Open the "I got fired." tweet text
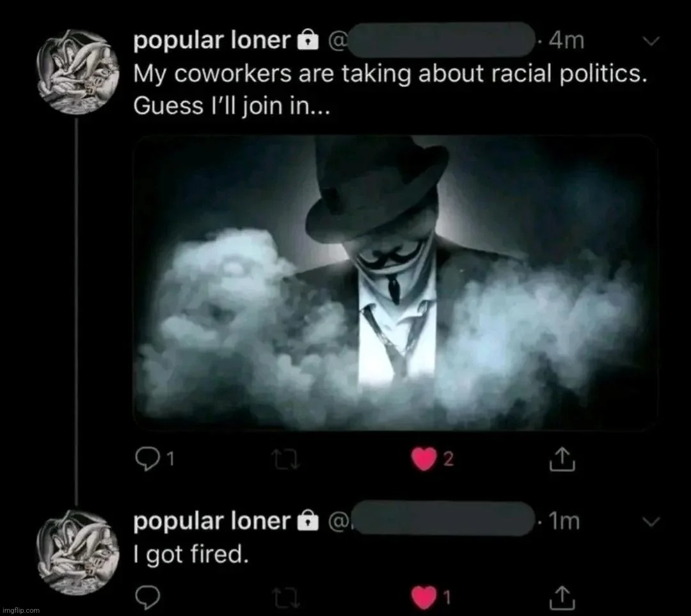691x616 pixels. tap(189, 555)
